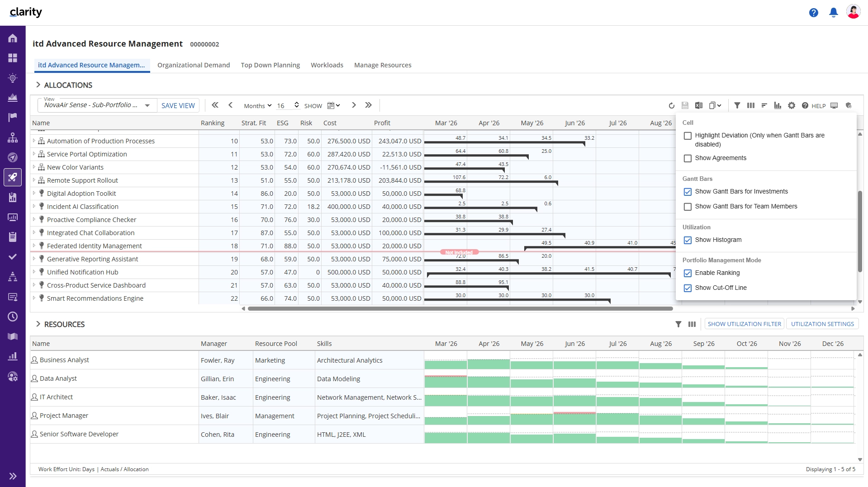Screen dimensions: 868x487
Task: Expand Automation of Production Processes row
Action: 34,141
